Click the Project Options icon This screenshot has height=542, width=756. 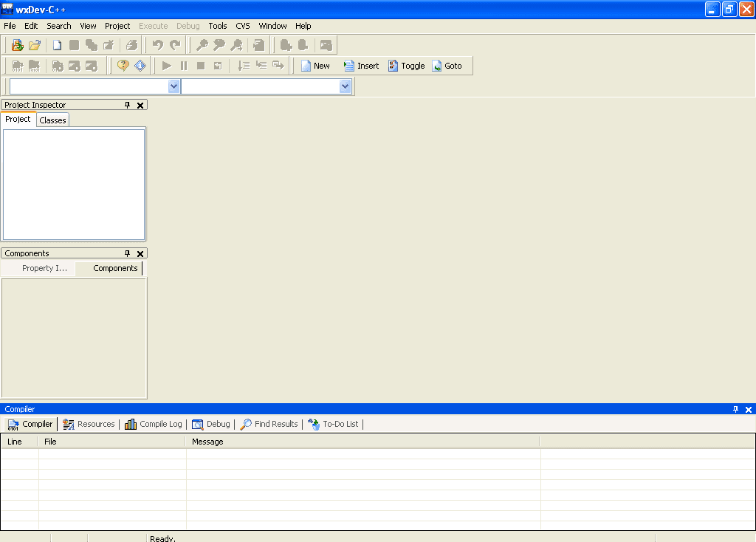[326, 45]
